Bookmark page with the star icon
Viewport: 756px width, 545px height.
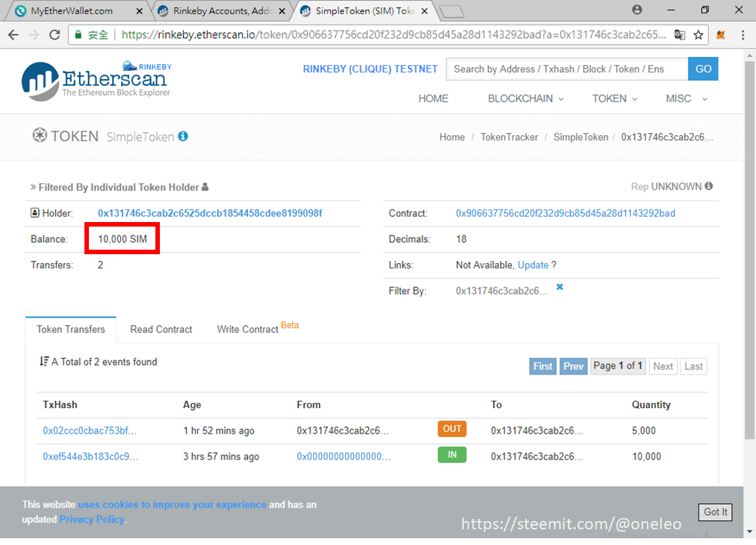(698, 34)
